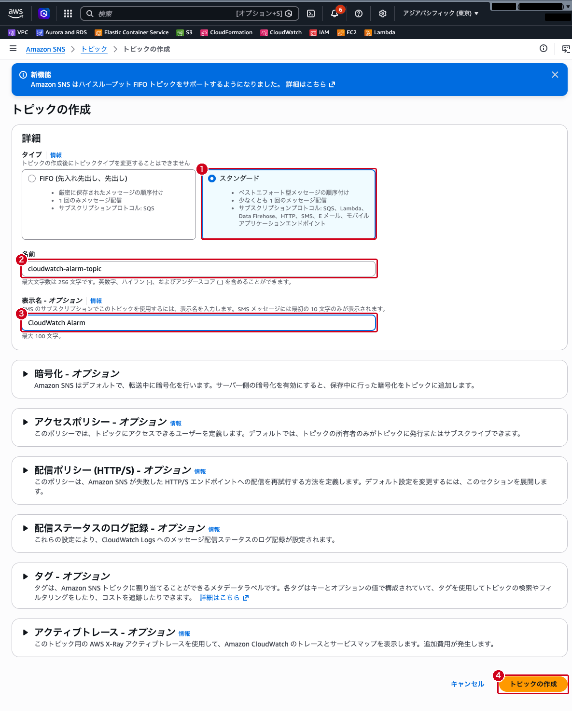Image resolution: width=572 pixels, height=728 pixels.
Task: Toggle the side navigation hamburger menu
Action: coord(13,49)
